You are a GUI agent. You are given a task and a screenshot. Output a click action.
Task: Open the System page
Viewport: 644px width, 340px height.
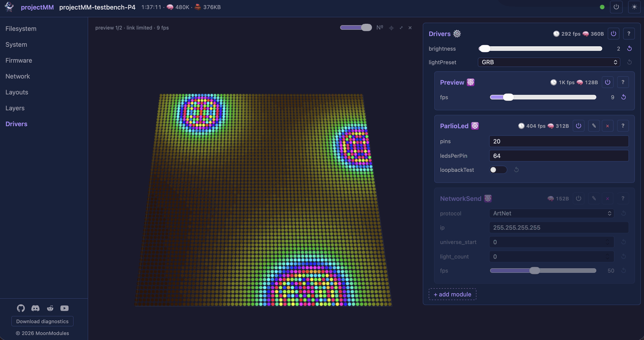point(16,45)
